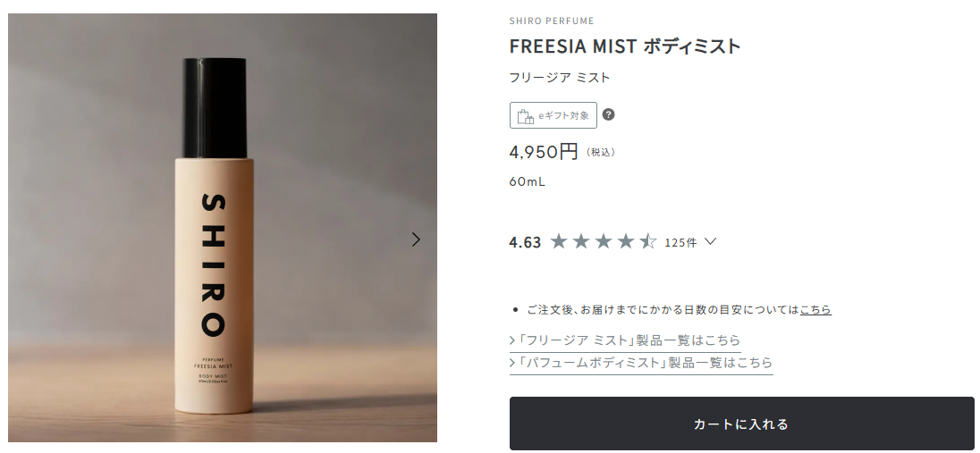Screen dimensions: 980x453
Task: Click the chevron before パフュームボディミスト link
Action: coord(512,363)
